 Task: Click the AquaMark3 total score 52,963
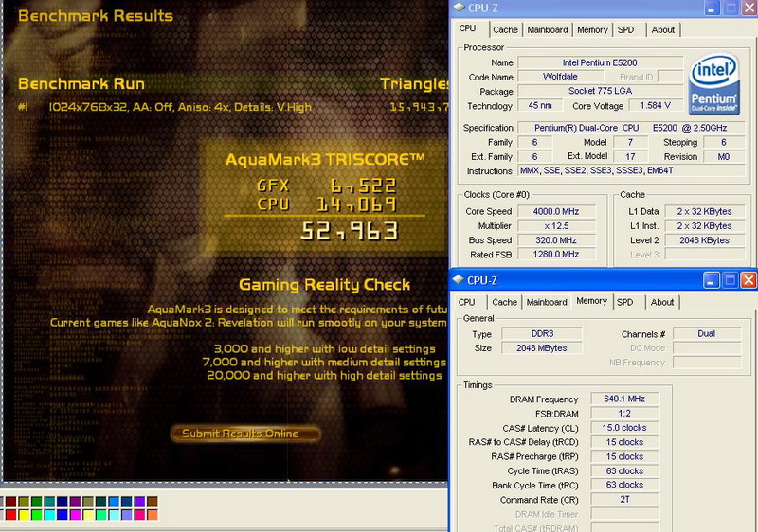(x=349, y=231)
